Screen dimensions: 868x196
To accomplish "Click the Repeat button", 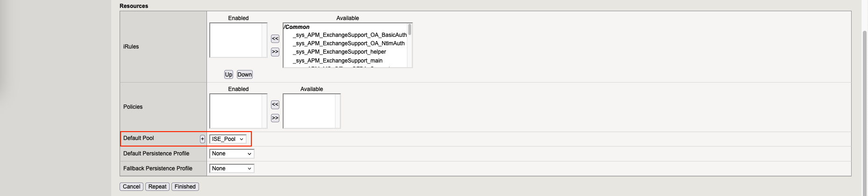I will pos(157,187).
